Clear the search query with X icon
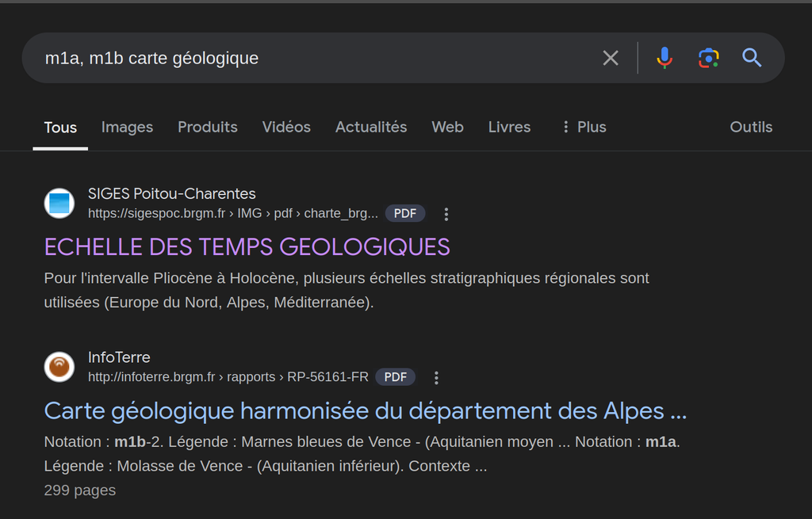The height and width of the screenshot is (519, 812). (x=610, y=58)
